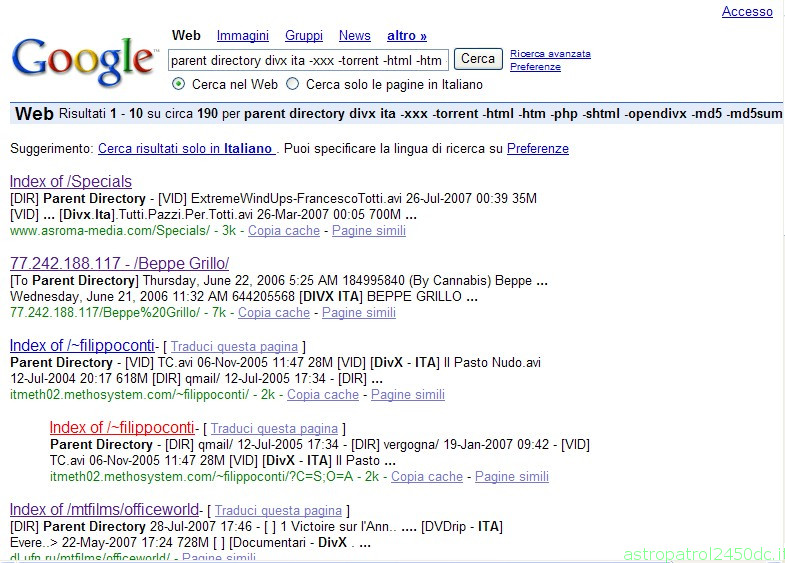The image size is (785, 563).
Task: Click the Risultati 1 - 10 su circa 190 text
Action: (138, 114)
